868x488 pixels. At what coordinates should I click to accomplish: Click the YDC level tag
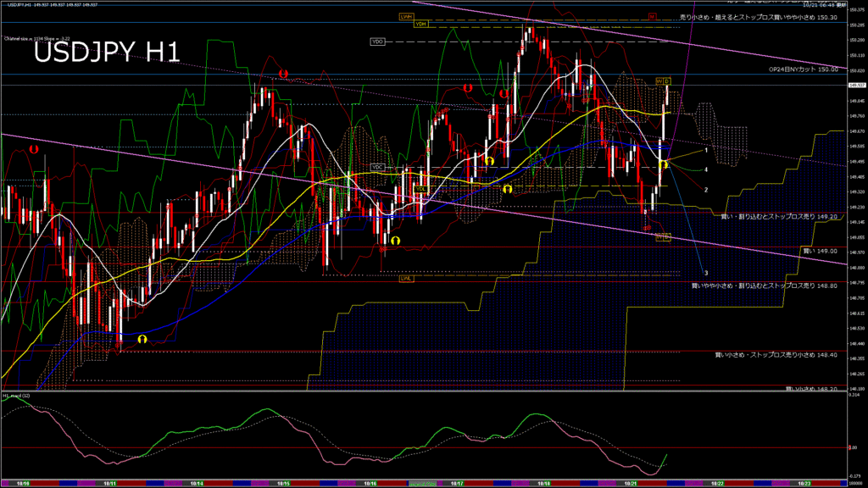pyautogui.click(x=378, y=168)
